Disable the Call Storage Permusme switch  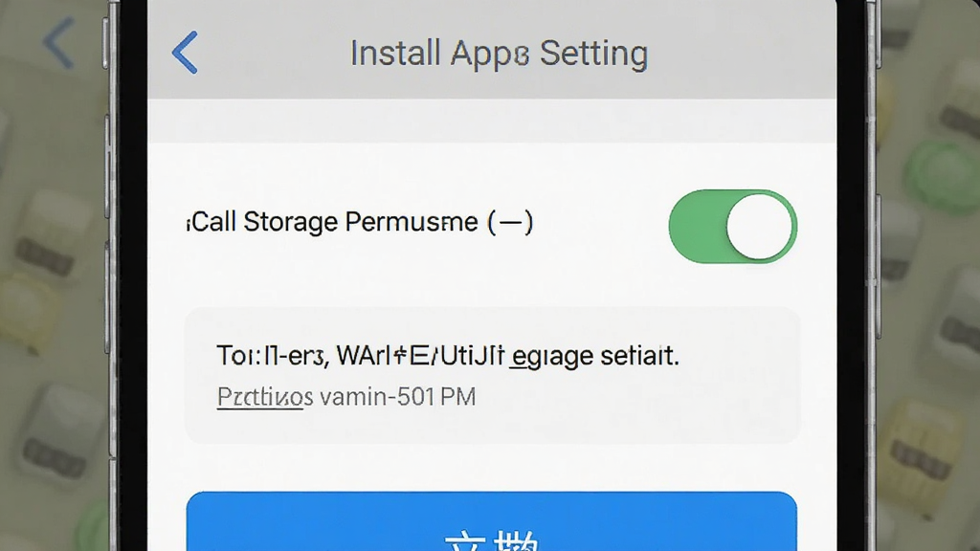pyautogui.click(x=732, y=226)
